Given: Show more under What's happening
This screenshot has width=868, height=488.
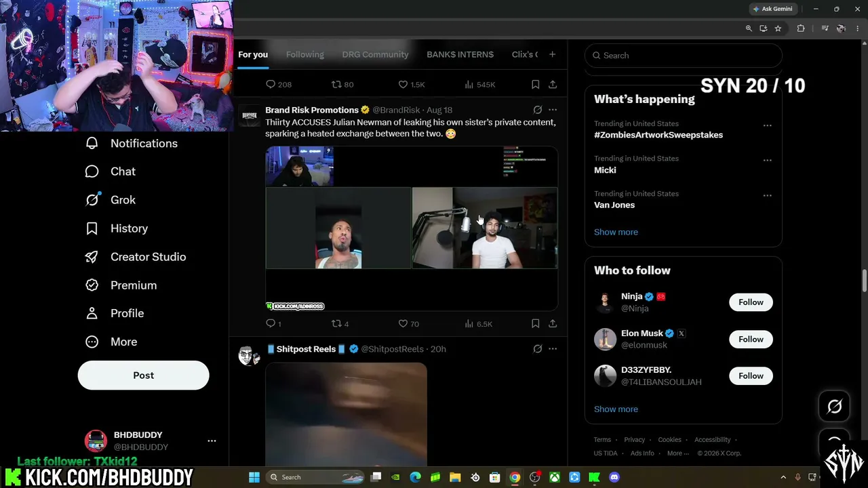Looking at the screenshot, I should coord(616,232).
